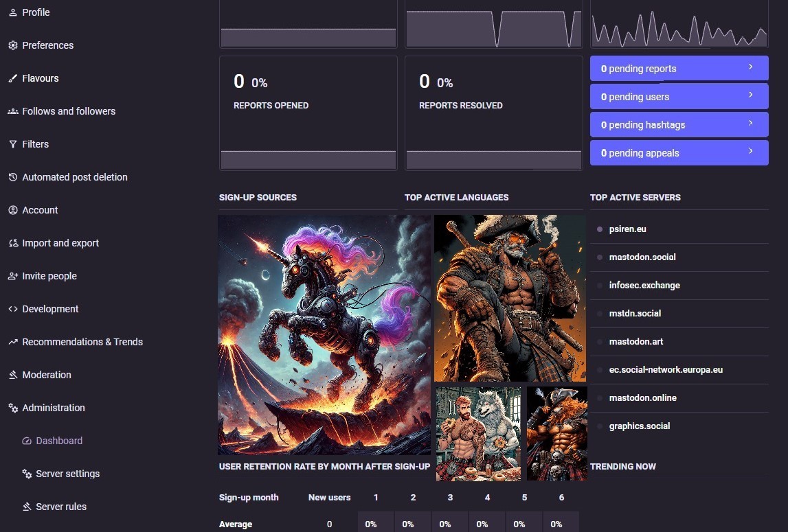The height and width of the screenshot is (532, 788).
Task: Go to Import and export
Action: (60, 243)
